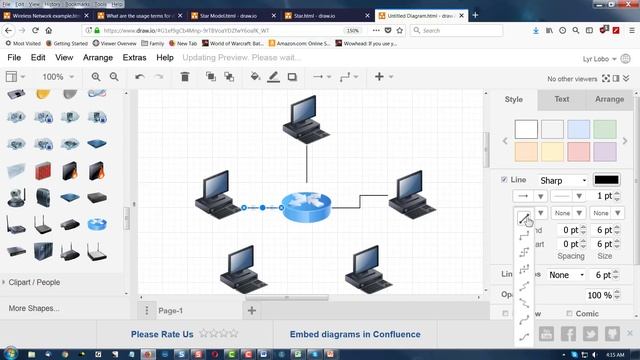Open the Sharp line style dropdown
The height and width of the screenshot is (360, 640).
click(x=563, y=180)
